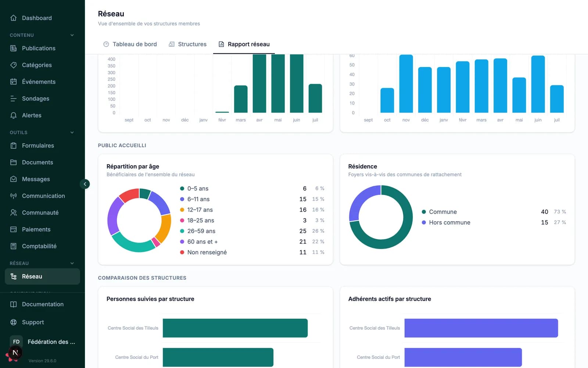Image resolution: width=588 pixels, height=368 pixels.
Task: Click the pink 18–25 ans legend dot
Action: click(182, 220)
